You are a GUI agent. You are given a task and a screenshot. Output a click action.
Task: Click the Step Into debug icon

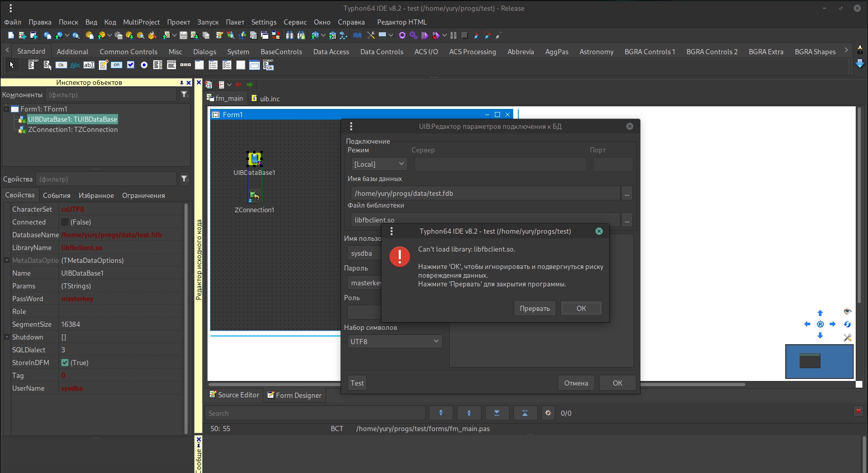click(476, 35)
